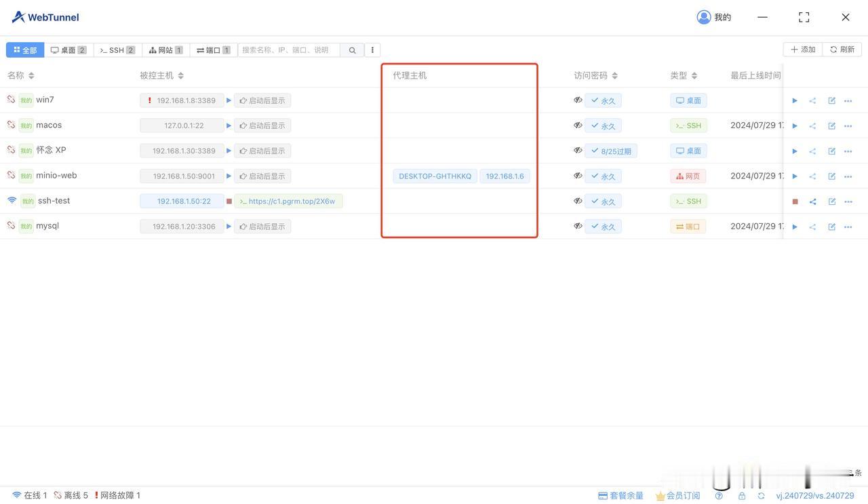Edit the 怀念 XP tunnel entry

coord(831,151)
